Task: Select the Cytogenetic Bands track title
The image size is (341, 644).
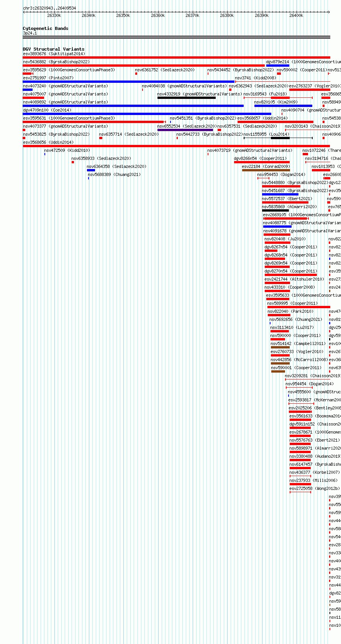Action: pos(46,28)
